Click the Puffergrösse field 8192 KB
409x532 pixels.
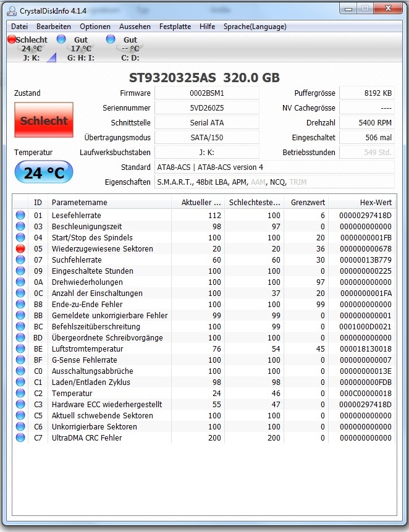(x=367, y=93)
